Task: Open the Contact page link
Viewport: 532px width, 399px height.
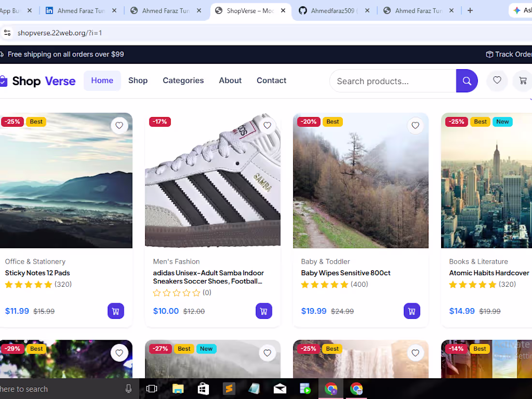Action: (271, 80)
